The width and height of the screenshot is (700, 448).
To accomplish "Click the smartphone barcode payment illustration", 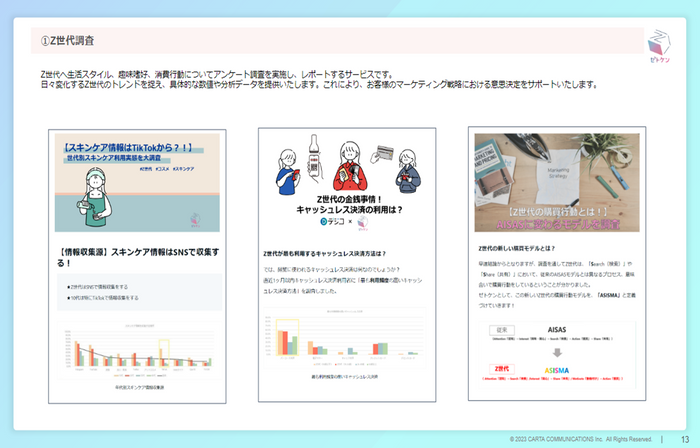I will 315,158.
